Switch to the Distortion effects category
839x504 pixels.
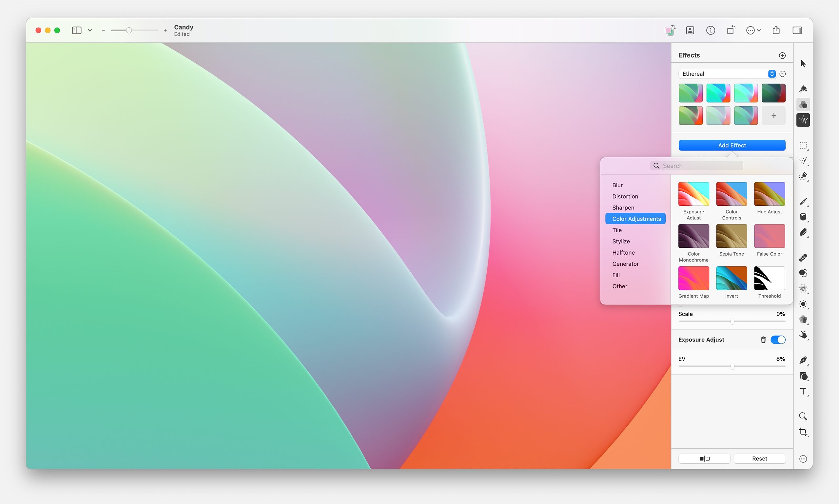(x=625, y=196)
